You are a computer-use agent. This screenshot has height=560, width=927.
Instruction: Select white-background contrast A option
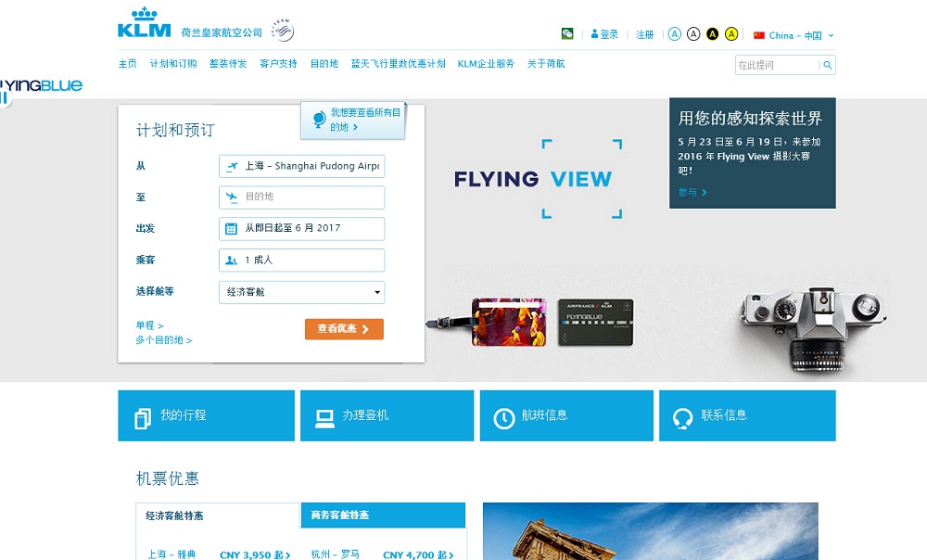(693, 34)
